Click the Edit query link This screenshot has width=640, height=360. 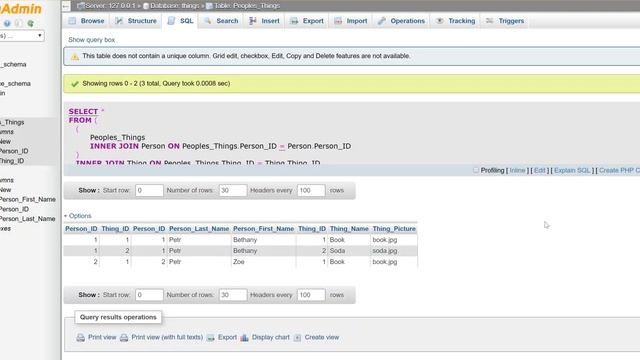(x=539, y=171)
